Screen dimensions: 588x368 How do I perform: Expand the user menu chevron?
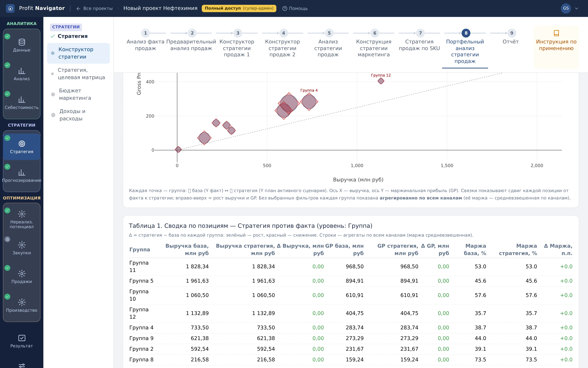click(x=577, y=8)
